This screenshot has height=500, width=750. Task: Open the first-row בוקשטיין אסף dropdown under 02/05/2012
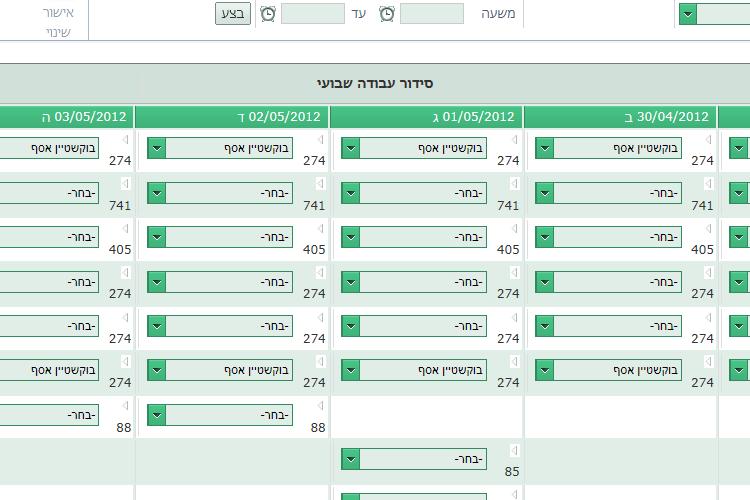156,148
